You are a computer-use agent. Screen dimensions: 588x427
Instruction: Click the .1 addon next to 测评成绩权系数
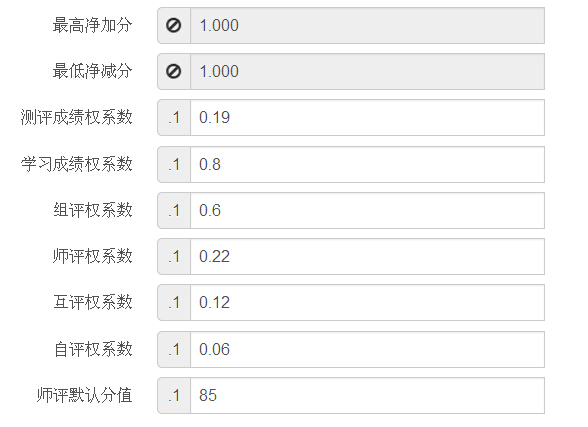click(174, 118)
